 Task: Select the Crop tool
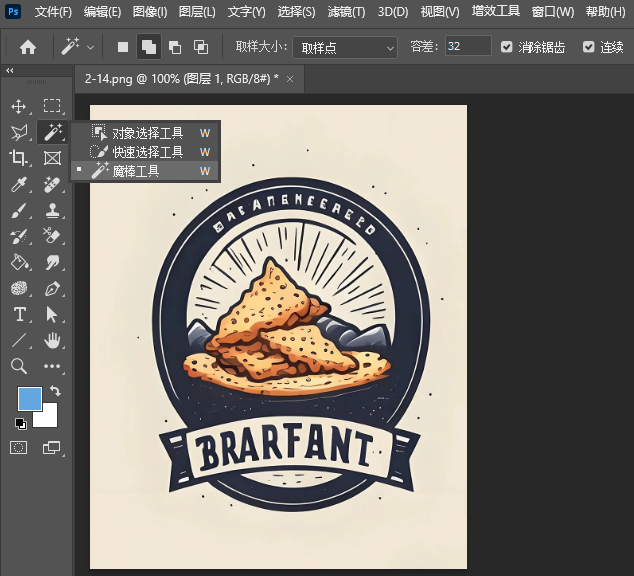pyautogui.click(x=18, y=158)
